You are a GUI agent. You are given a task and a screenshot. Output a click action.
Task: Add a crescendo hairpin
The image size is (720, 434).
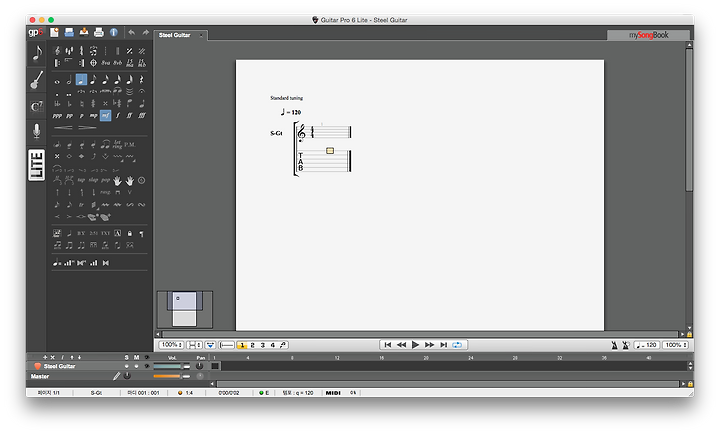[x=63, y=128]
